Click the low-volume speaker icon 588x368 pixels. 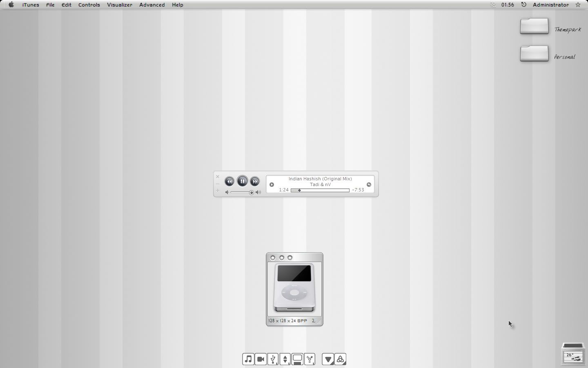coord(227,192)
